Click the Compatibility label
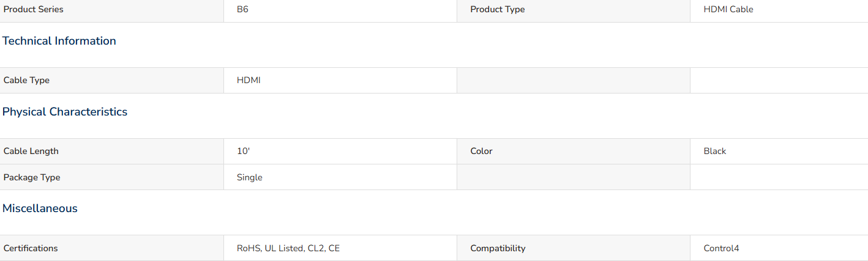Viewport: 868px width, 261px height. click(x=498, y=248)
